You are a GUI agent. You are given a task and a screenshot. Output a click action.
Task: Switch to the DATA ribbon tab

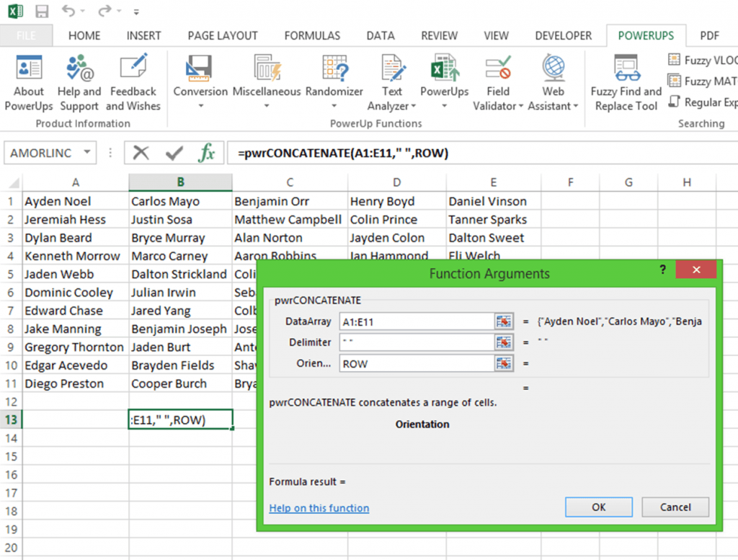(381, 36)
